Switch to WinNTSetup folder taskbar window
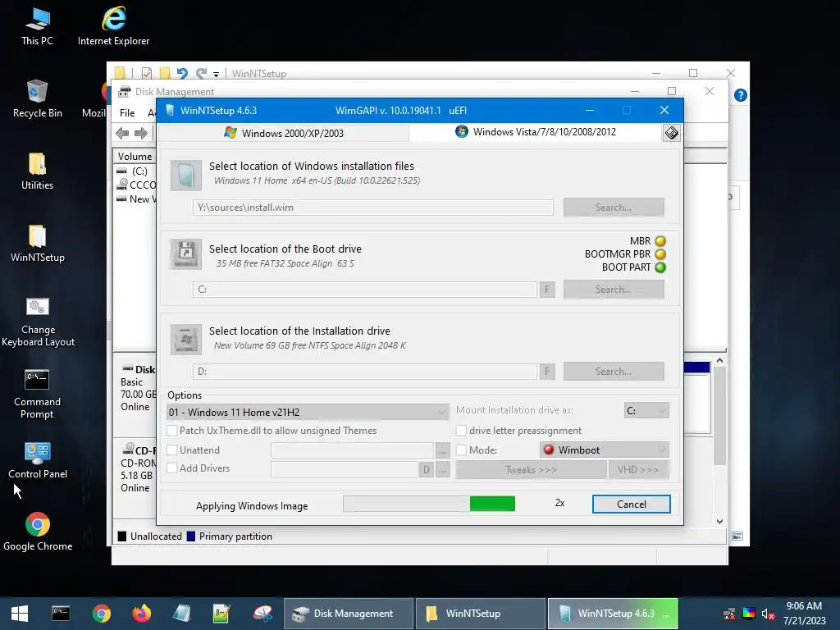The height and width of the screenshot is (630, 840). coord(481,614)
